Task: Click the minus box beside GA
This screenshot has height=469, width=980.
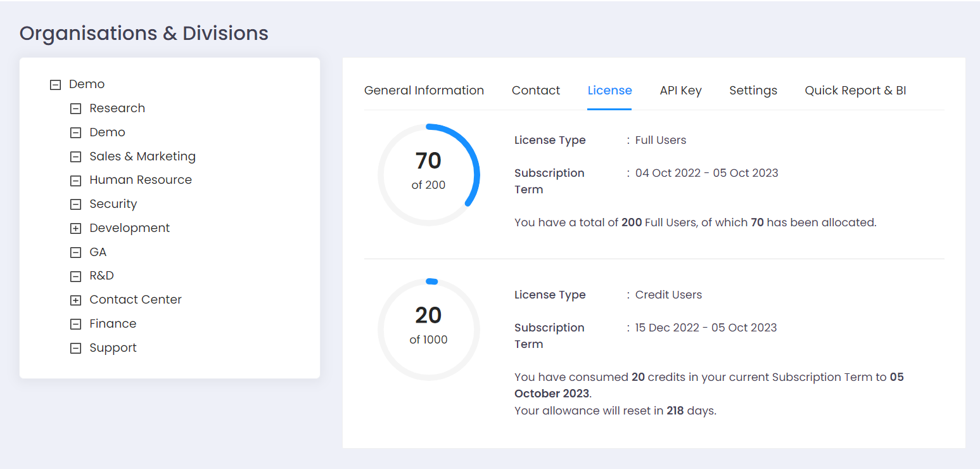Action: tap(75, 252)
